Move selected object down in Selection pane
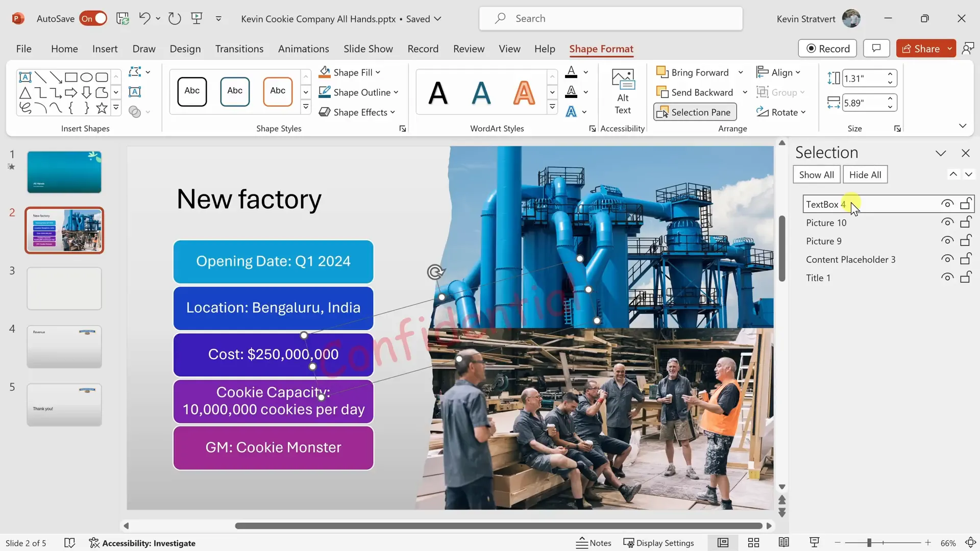The width and height of the screenshot is (980, 551). pos(968,174)
